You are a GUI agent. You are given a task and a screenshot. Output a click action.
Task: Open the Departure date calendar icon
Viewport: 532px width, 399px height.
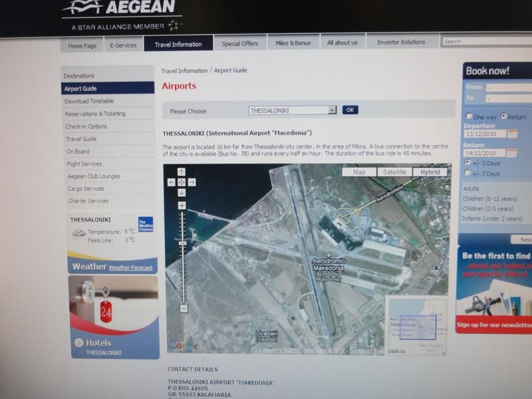512,134
